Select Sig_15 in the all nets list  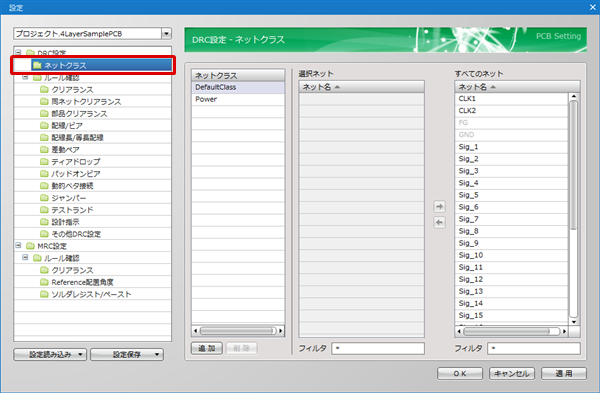pyautogui.click(x=512, y=316)
